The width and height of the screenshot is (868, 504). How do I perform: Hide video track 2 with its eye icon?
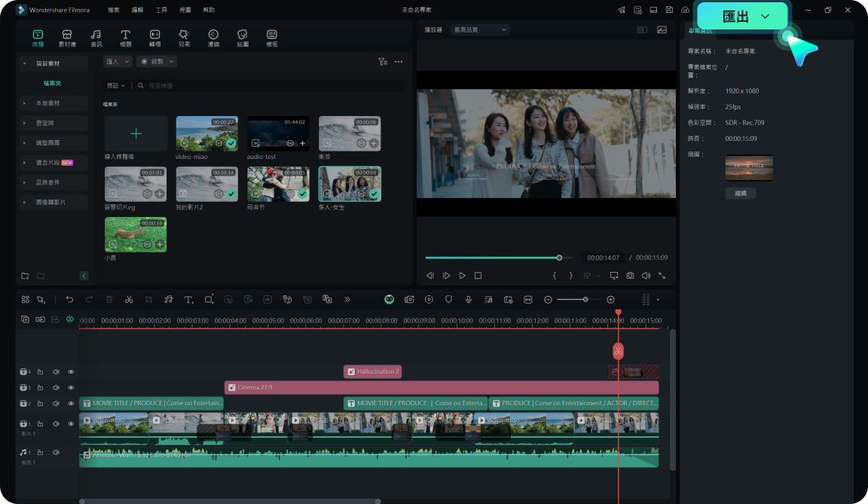tap(71, 403)
